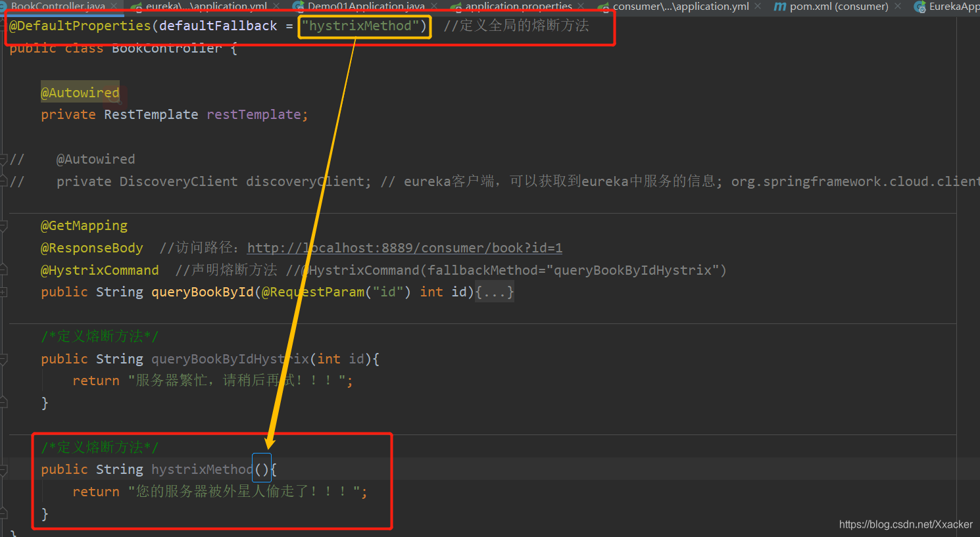980x537 pixels.
Task: Switch to the Demo01Application.java tab
Action: click(366, 6)
